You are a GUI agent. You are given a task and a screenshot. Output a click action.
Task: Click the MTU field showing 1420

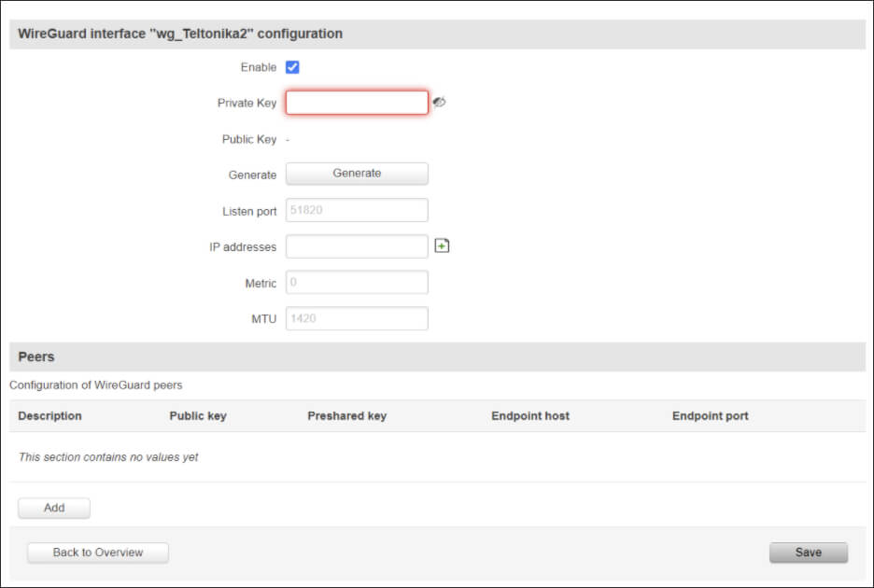click(x=357, y=317)
